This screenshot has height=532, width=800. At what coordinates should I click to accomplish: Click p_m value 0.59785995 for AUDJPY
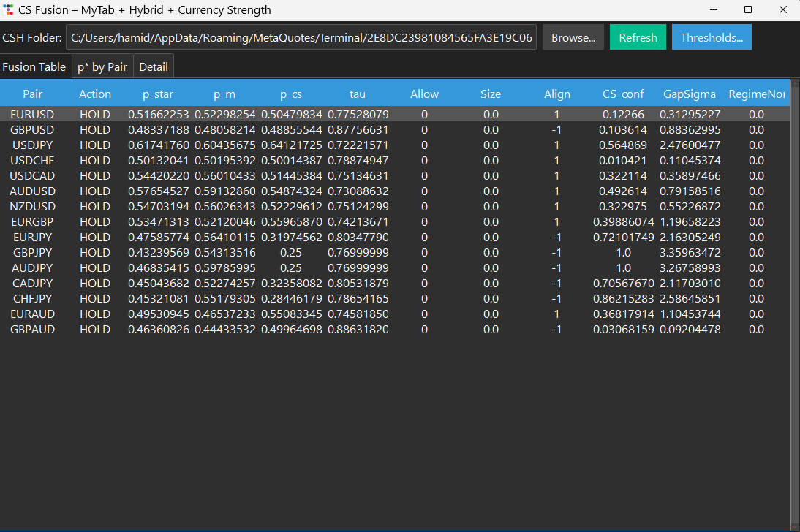(x=224, y=267)
